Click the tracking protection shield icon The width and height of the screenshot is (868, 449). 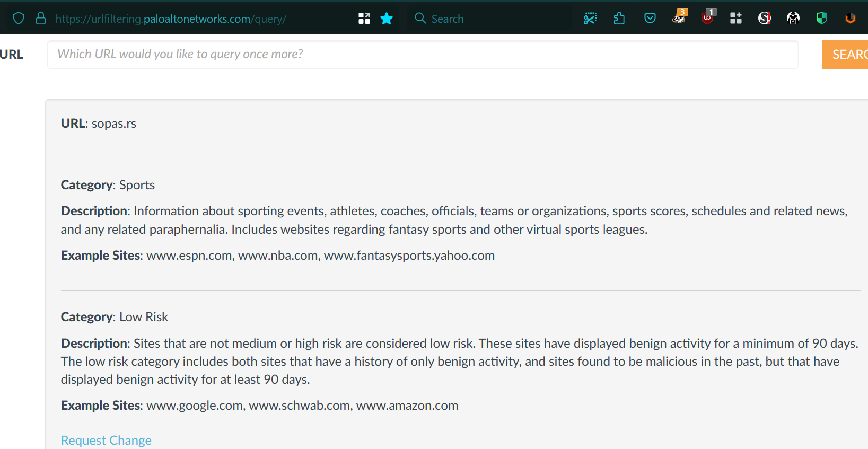(19, 19)
